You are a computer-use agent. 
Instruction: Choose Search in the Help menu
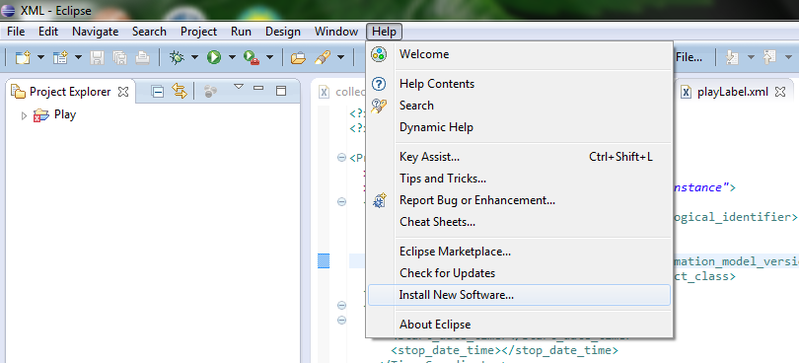click(519, 106)
